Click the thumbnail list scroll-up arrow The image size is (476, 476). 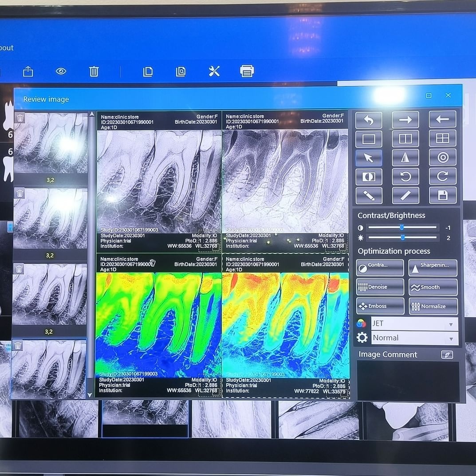pos(92,114)
